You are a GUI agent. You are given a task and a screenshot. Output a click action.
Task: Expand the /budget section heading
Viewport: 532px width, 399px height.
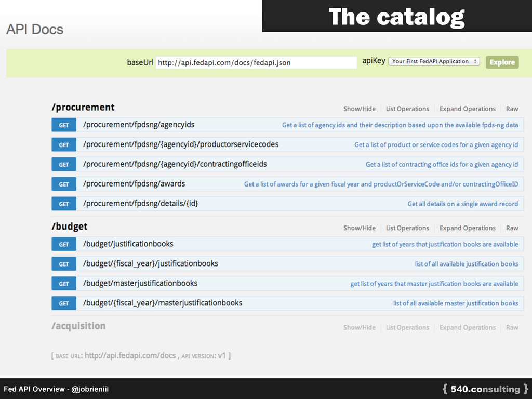(70, 227)
